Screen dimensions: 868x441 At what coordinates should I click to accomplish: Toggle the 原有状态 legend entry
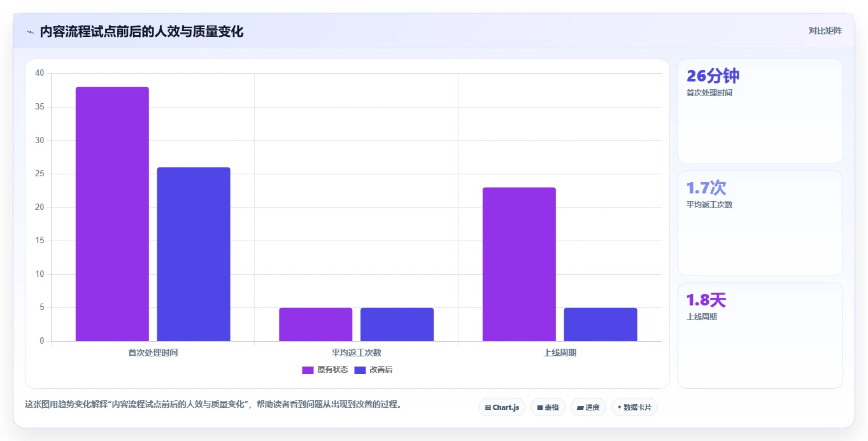(x=325, y=370)
